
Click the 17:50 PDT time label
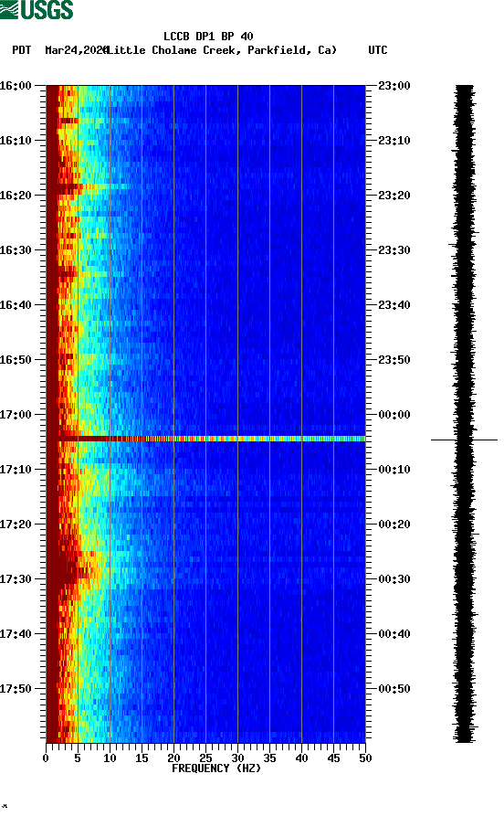point(16,688)
